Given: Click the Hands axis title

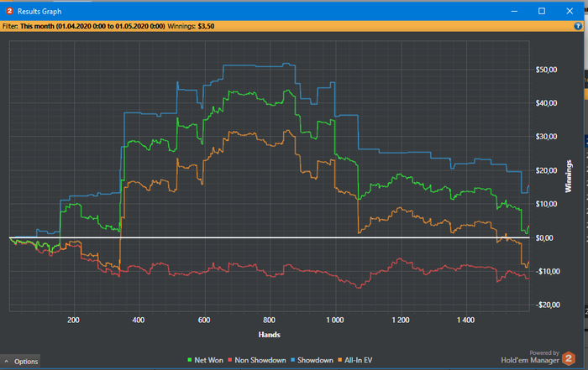Looking at the screenshot, I should [270, 335].
